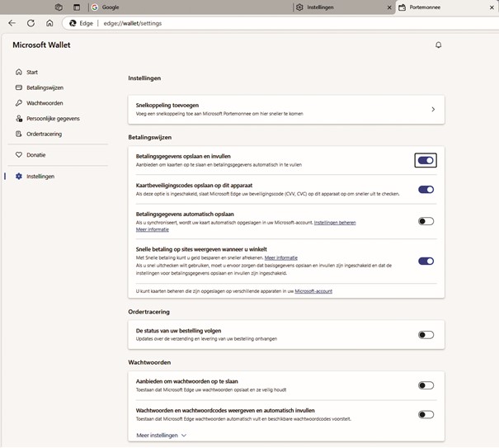Viewport: 499px width, 448px height.
Task: Click the gear icon on Instellingen tab
Action: 299,7
